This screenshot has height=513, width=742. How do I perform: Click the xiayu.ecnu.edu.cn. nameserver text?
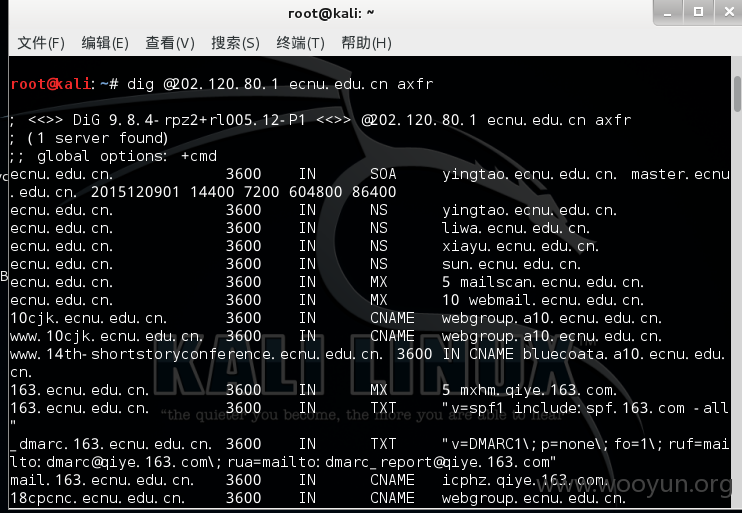(x=521, y=246)
